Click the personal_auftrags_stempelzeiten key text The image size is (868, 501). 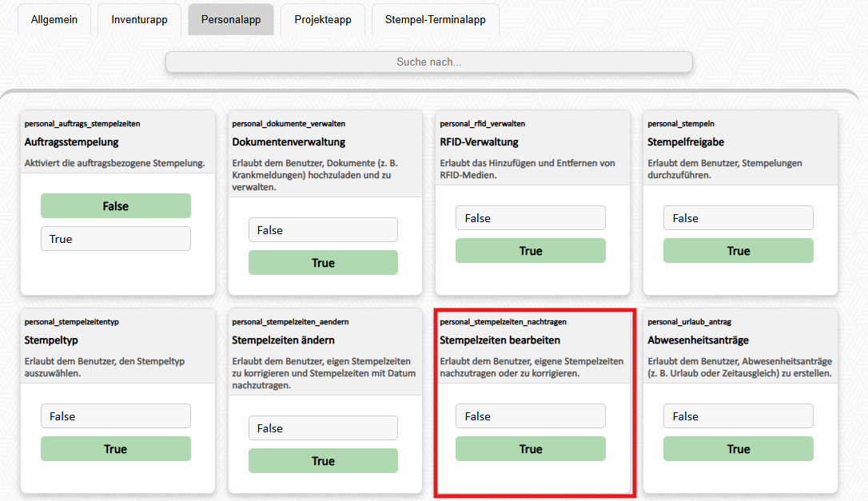[82, 123]
